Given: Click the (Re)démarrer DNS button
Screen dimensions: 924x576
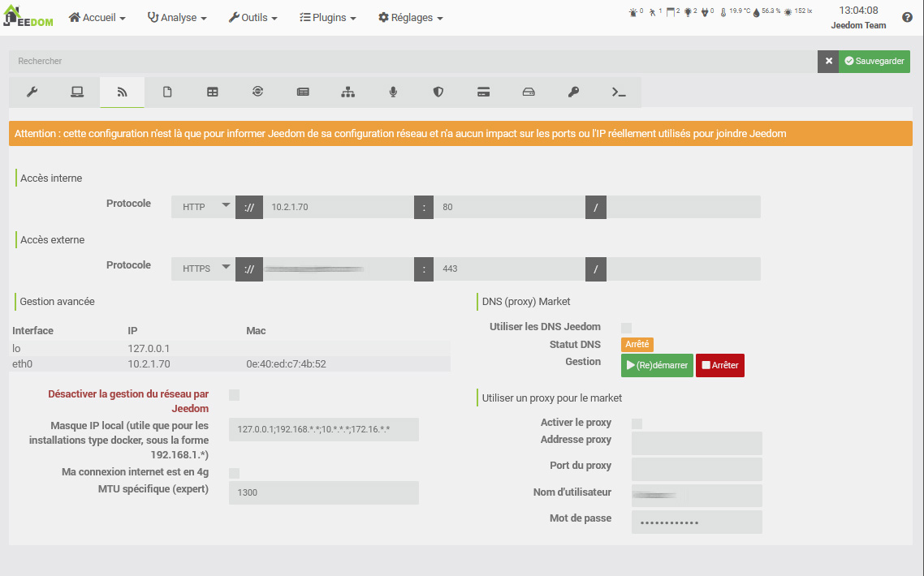Looking at the screenshot, I should [657, 365].
